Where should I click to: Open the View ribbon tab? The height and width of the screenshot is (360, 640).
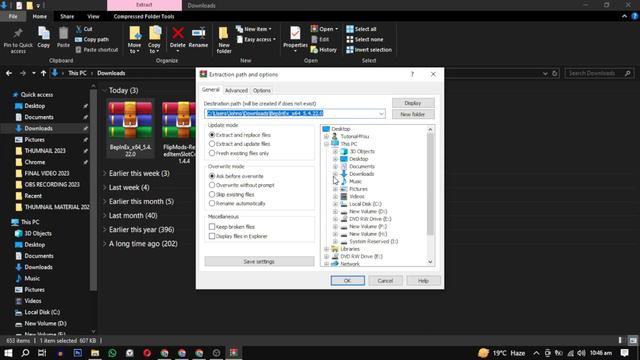point(93,16)
